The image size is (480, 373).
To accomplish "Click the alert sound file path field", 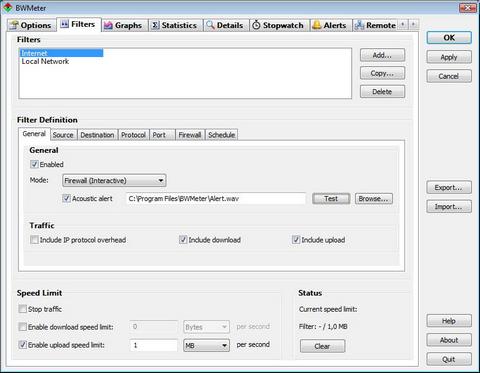I will (216, 198).
